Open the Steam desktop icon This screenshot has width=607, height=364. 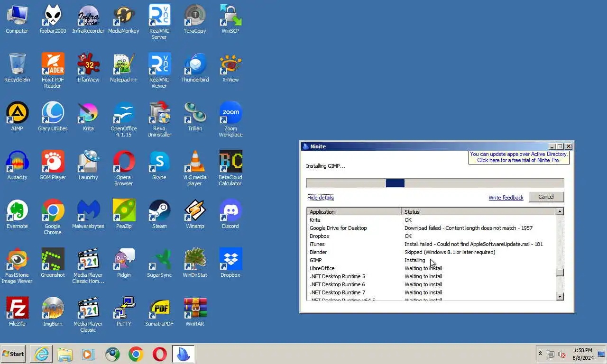point(159,215)
